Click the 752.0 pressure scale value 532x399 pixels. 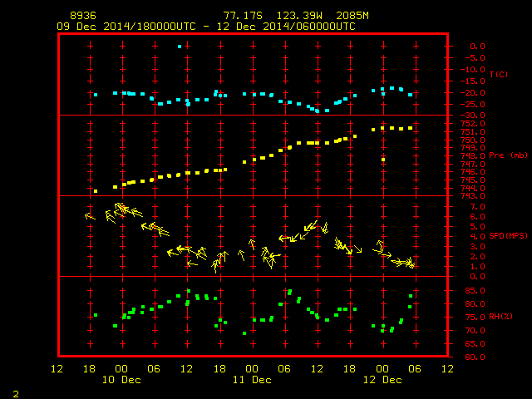click(x=473, y=124)
